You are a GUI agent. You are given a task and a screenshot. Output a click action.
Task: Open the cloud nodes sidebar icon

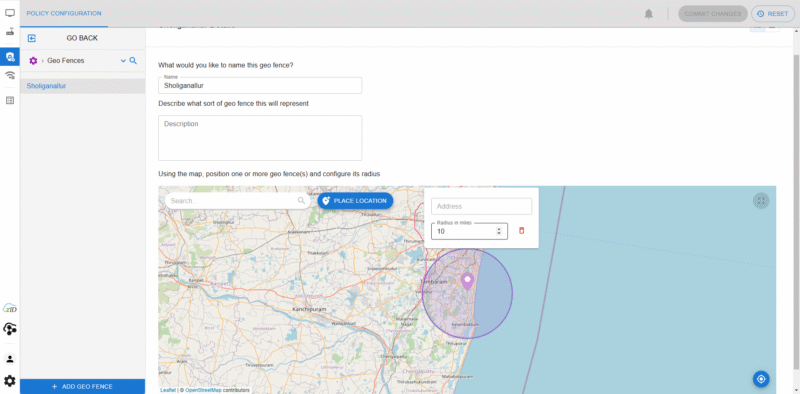click(10, 329)
